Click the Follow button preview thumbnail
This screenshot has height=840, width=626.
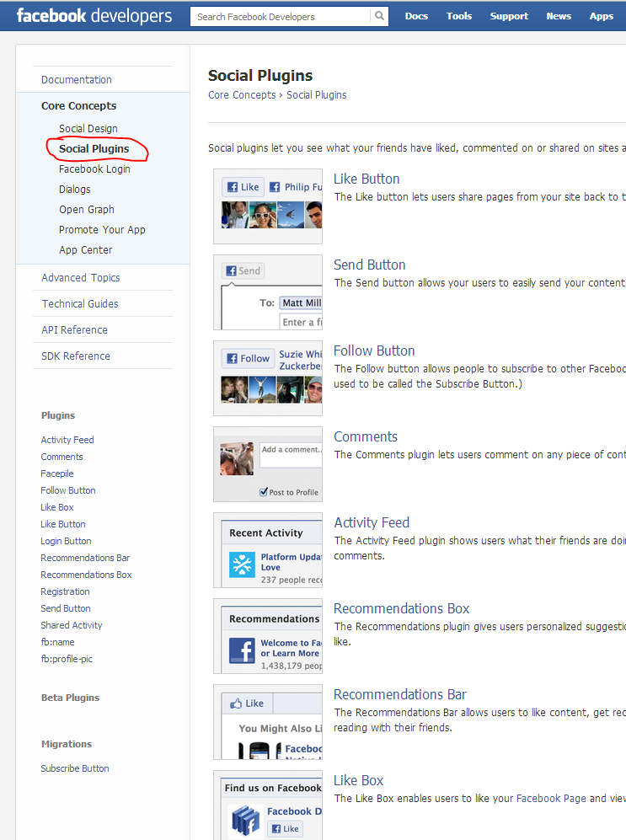(268, 378)
